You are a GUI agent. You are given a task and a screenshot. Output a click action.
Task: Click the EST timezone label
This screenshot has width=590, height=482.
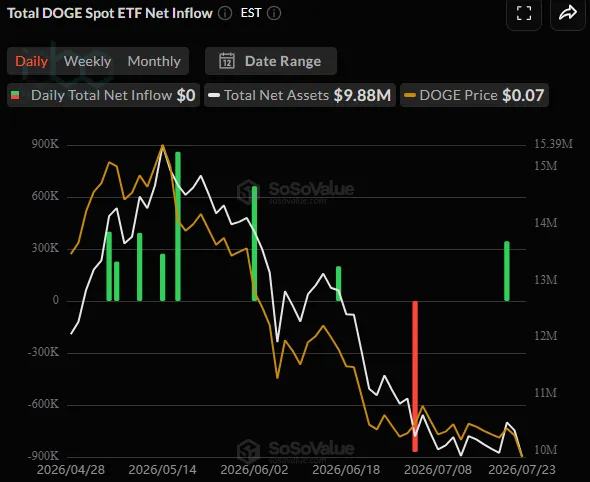(x=251, y=13)
